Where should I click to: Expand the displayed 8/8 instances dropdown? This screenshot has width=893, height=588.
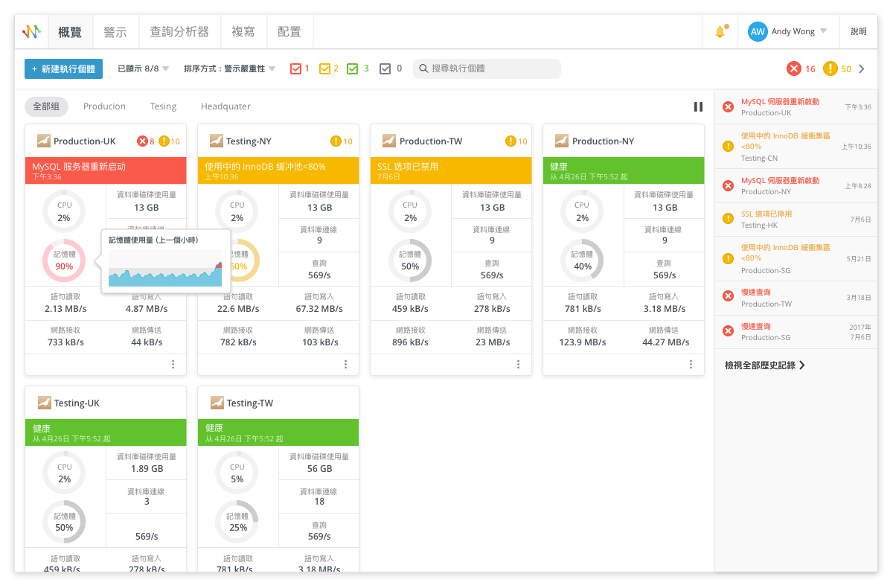click(x=143, y=69)
